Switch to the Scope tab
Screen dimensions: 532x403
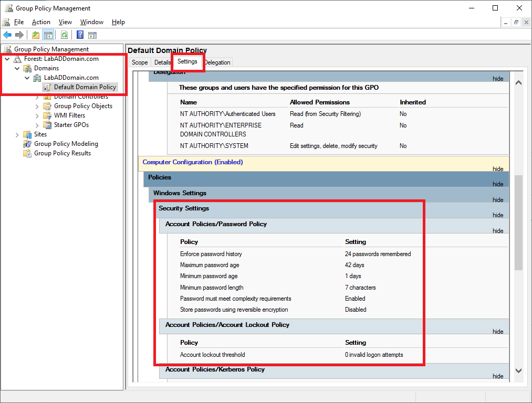(140, 62)
